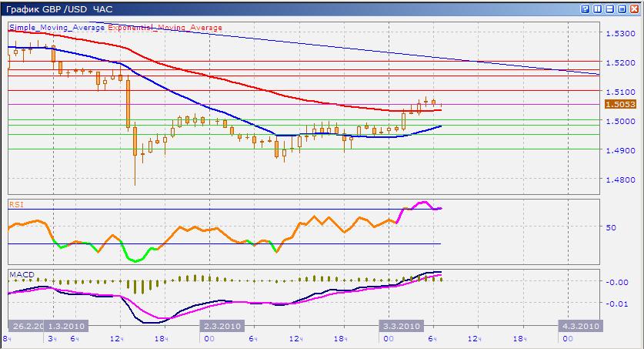The image size is (644, 349).
Task: Select the MACD indicator label
Action: tap(20, 273)
